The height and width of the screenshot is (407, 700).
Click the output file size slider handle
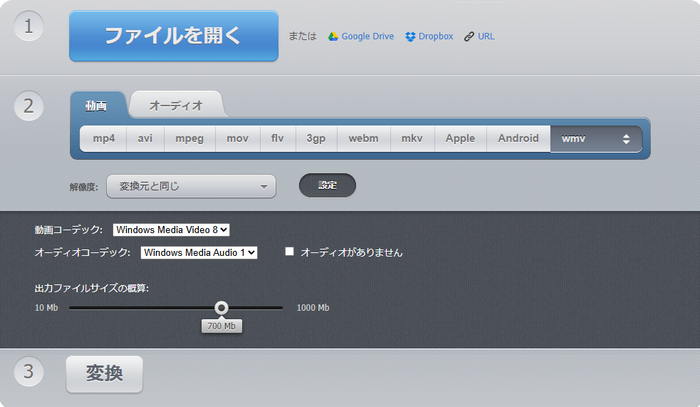221,308
